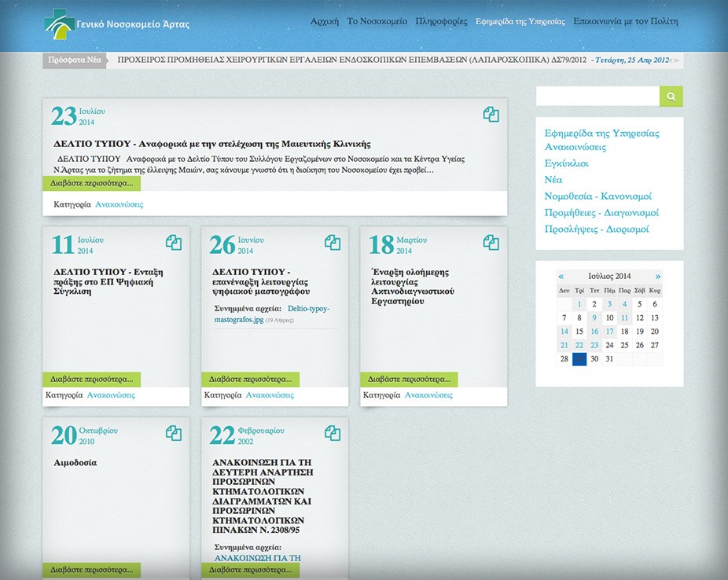Open the Αιμοδοσία post title
The height and width of the screenshot is (580, 728).
click(75, 463)
